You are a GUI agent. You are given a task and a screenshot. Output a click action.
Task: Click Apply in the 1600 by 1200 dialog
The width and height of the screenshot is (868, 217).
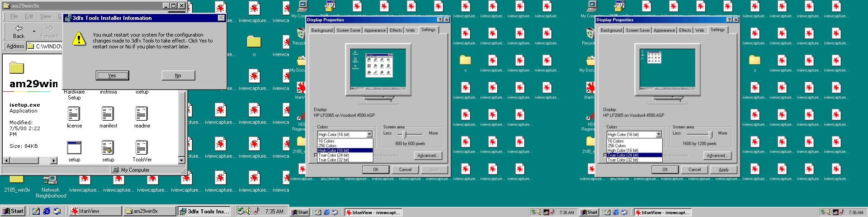click(724, 170)
